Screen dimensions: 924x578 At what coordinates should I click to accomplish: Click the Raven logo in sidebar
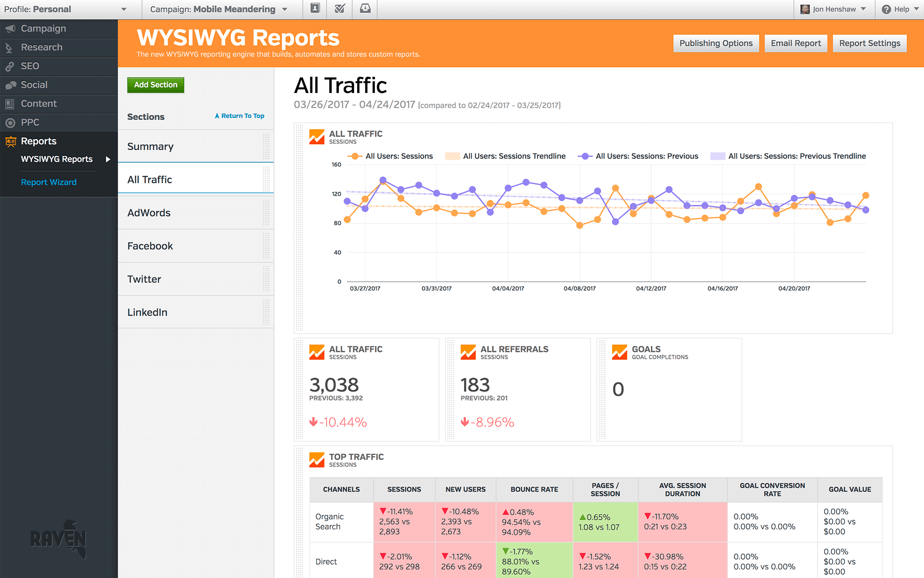(58, 539)
